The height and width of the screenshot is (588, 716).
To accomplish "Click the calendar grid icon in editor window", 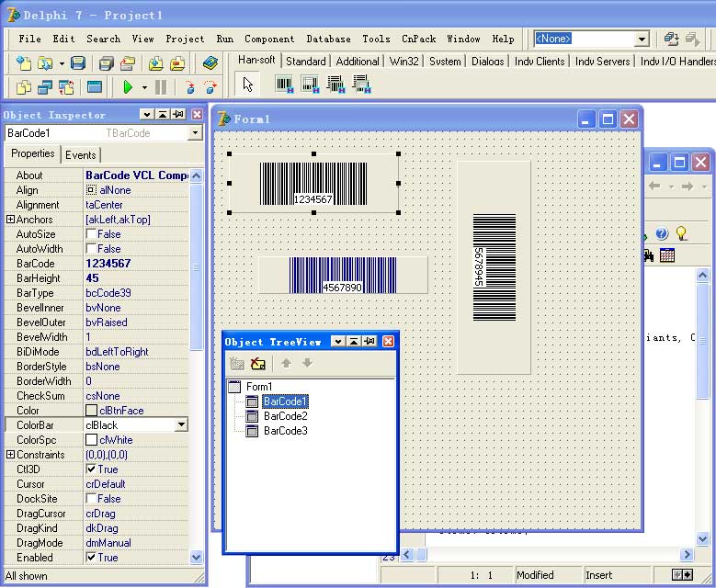I will pos(667,255).
